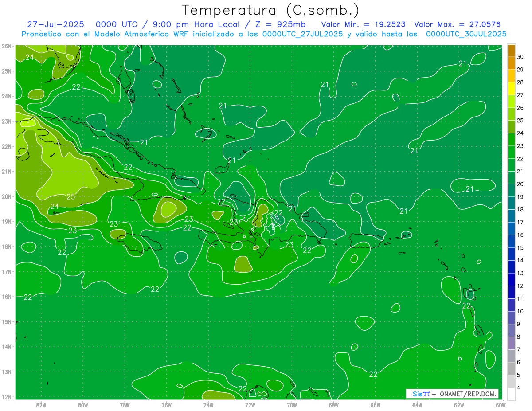Click the '60W' longitude axis label
This screenshot has height=411, width=532.
coord(501,405)
